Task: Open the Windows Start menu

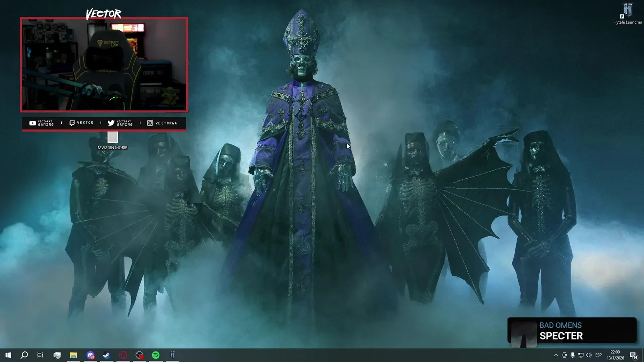Action: (8, 355)
